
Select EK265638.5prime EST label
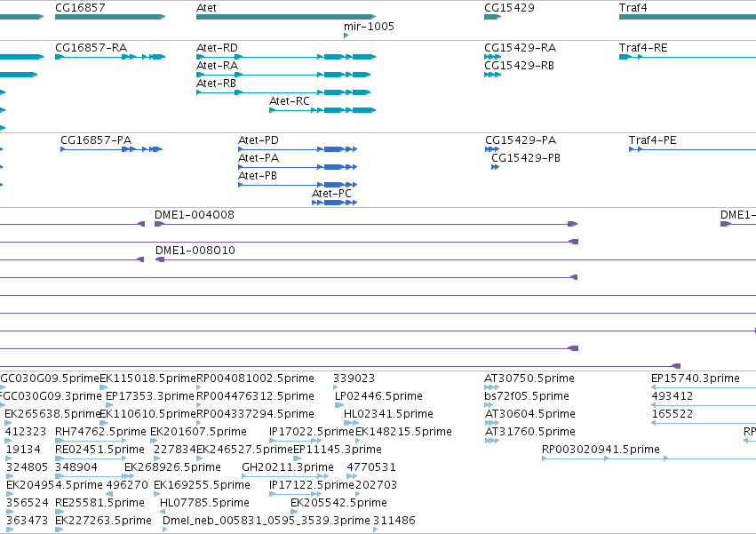(52, 414)
